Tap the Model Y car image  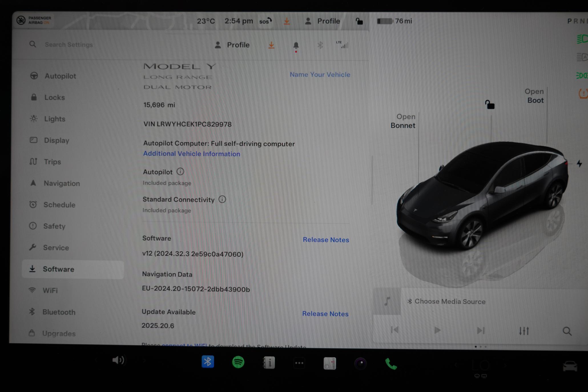click(482, 196)
